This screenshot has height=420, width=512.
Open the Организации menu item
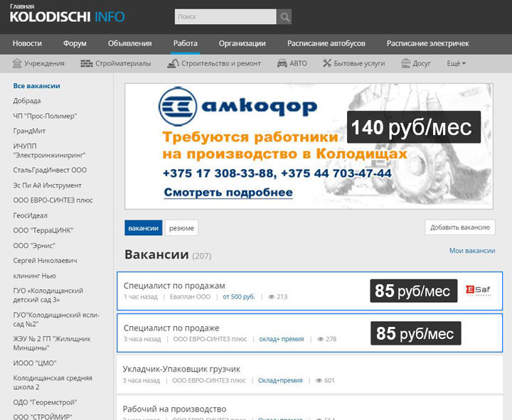242,43
